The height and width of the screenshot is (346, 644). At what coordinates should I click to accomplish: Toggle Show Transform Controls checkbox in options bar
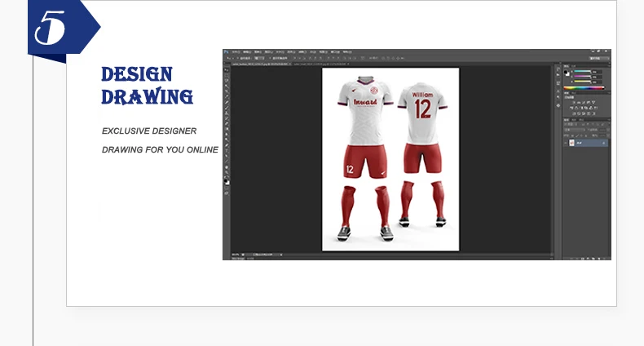click(271, 59)
